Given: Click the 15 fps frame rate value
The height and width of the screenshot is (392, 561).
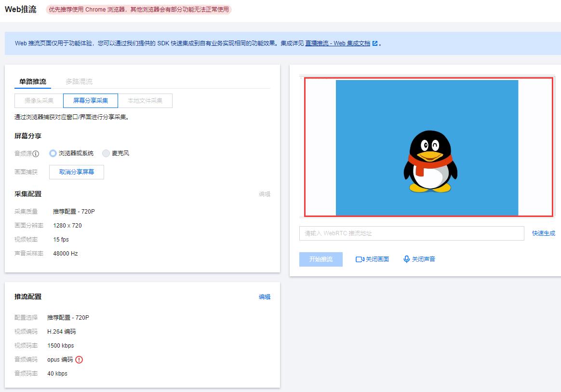Looking at the screenshot, I should (x=61, y=240).
